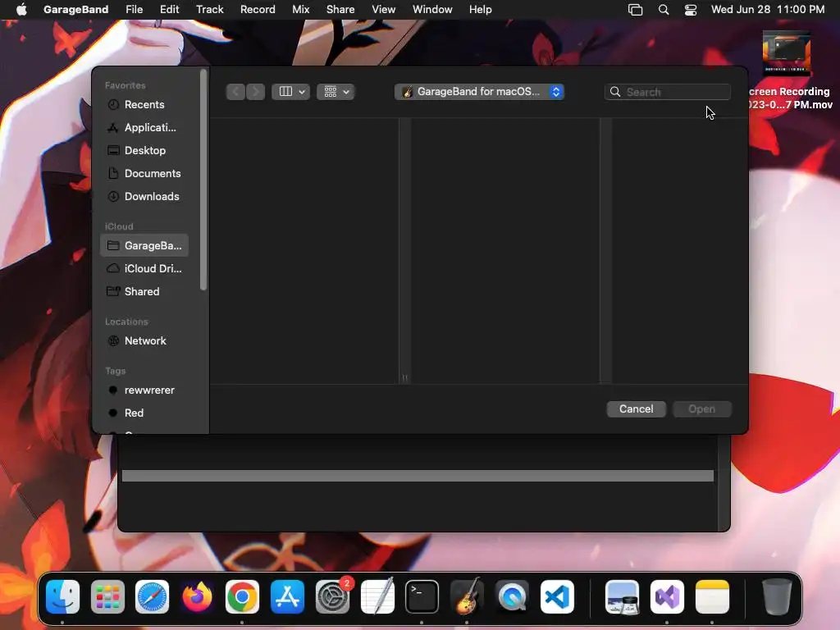
Task: Select Recents in the sidebar
Action: coord(144,104)
